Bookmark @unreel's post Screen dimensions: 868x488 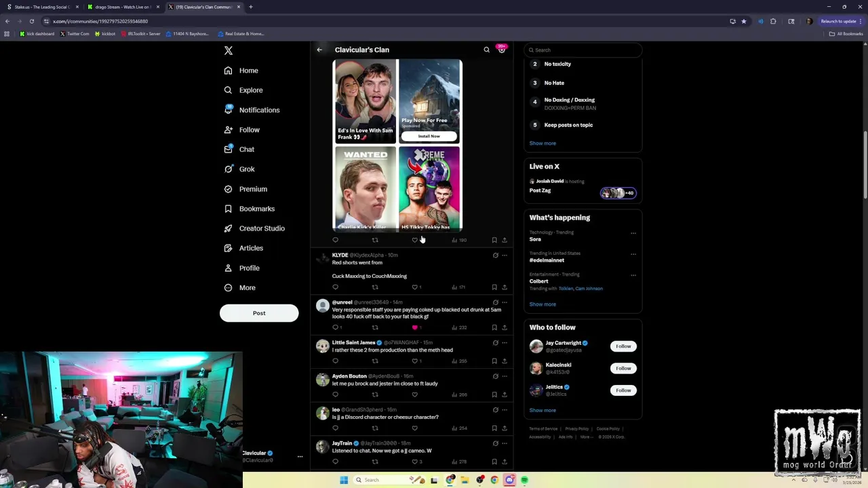(x=494, y=327)
